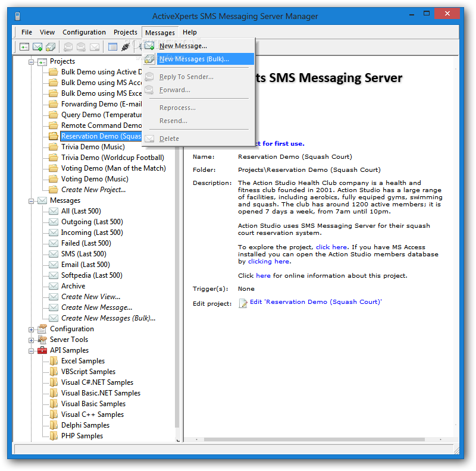Open SMS (Last 500) messages view
476x471 pixels.
pos(84,254)
